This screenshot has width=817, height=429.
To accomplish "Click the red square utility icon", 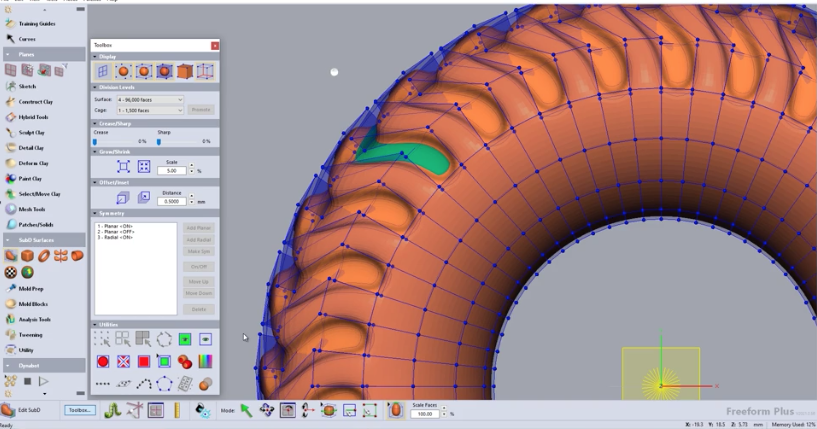I will pyautogui.click(x=144, y=361).
